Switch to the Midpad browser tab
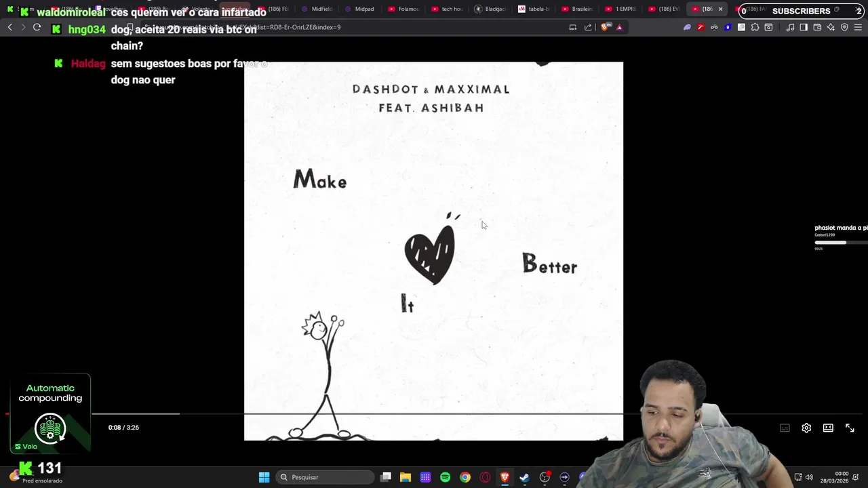Image resolution: width=868 pixels, height=488 pixels. (x=360, y=9)
